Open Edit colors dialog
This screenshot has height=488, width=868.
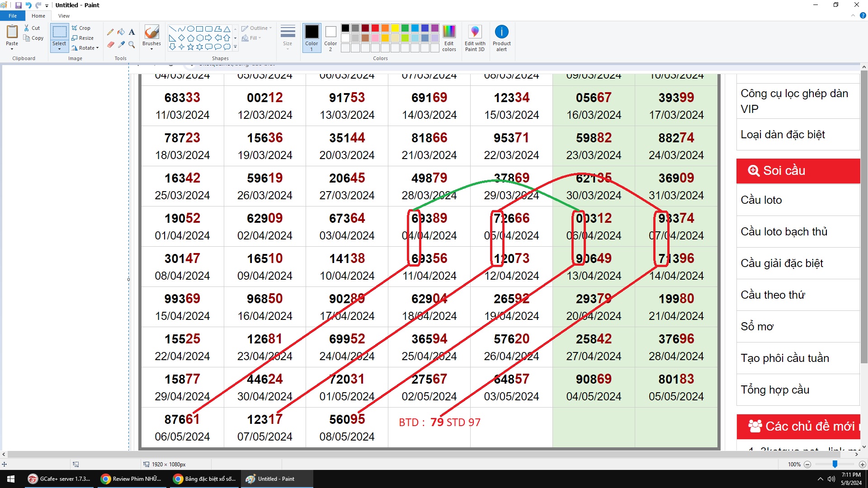pyautogui.click(x=449, y=38)
